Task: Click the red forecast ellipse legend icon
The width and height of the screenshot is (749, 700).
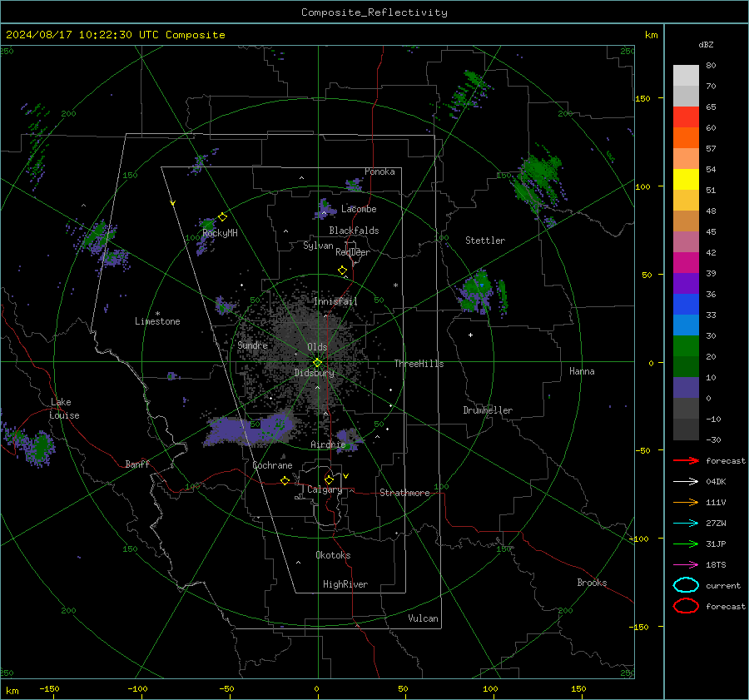Action: [x=686, y=606]
